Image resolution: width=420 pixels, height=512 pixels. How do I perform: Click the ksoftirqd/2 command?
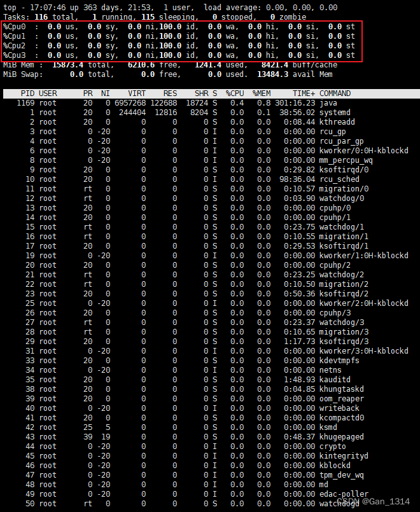click(x=344, y=294)
